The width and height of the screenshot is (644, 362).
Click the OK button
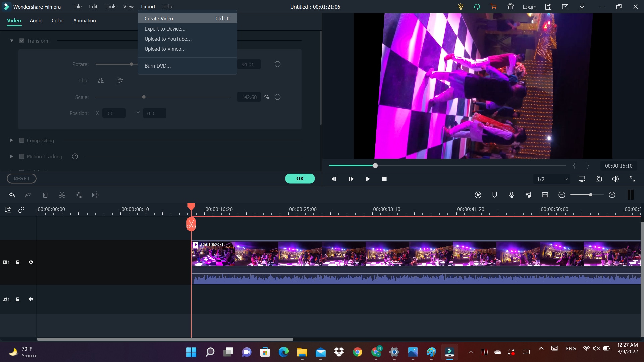(300, 179)
